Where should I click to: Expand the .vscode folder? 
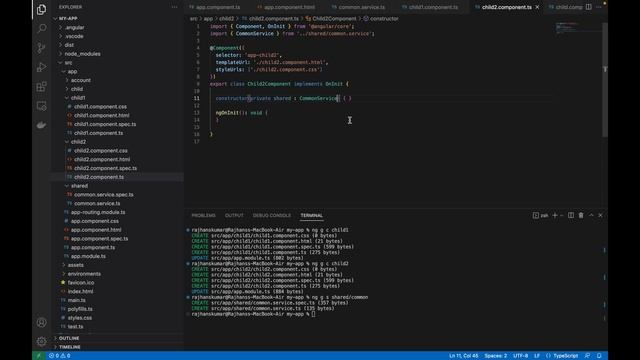pyautogui.click(x=74, y=36)
